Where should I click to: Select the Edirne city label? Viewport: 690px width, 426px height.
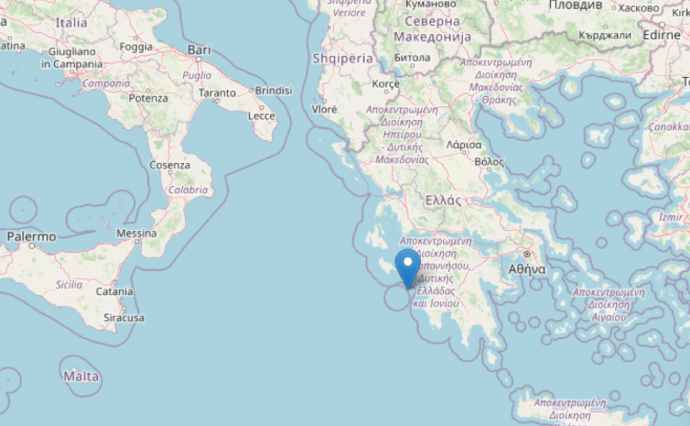[x=662, y=35]
